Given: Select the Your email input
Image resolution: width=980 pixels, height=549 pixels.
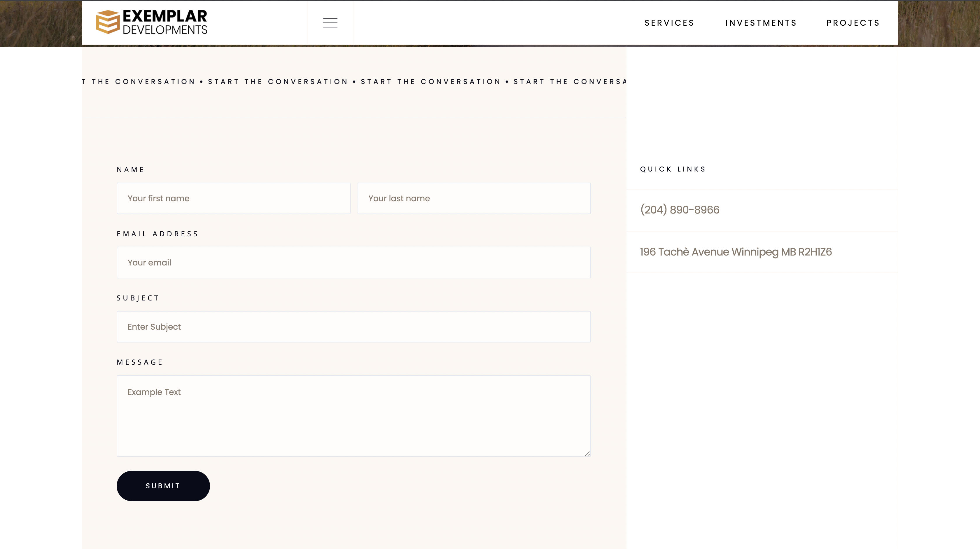Looking at the screenshot, I should (353, 263).
